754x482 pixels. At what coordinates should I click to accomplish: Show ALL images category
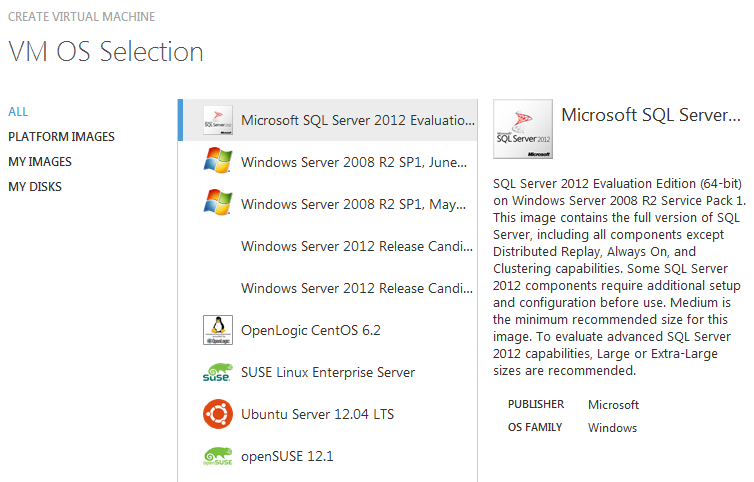(x=18, y=112)
